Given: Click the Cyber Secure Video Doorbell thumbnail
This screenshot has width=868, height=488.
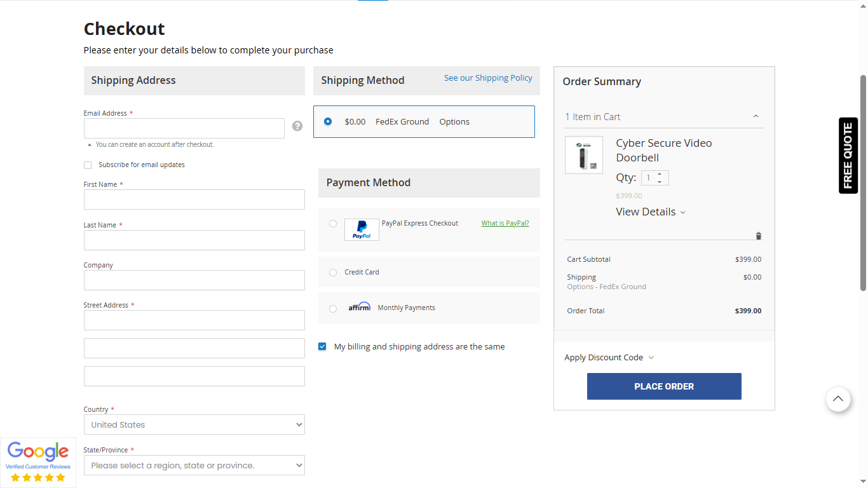Looking at the screenshot, I should point(584,155).
